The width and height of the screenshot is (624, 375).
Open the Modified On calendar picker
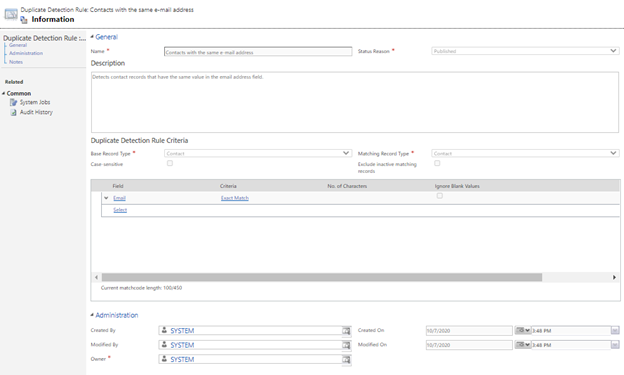(x=523, y=345)
